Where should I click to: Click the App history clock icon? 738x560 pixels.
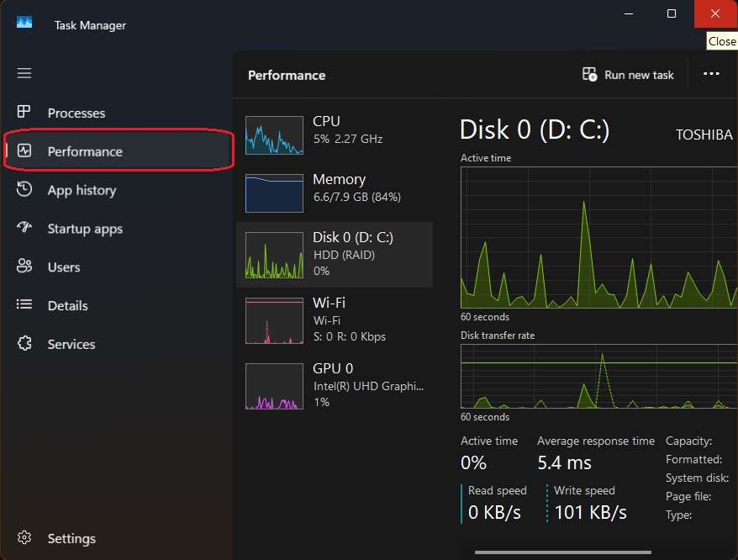coord(24,189)
